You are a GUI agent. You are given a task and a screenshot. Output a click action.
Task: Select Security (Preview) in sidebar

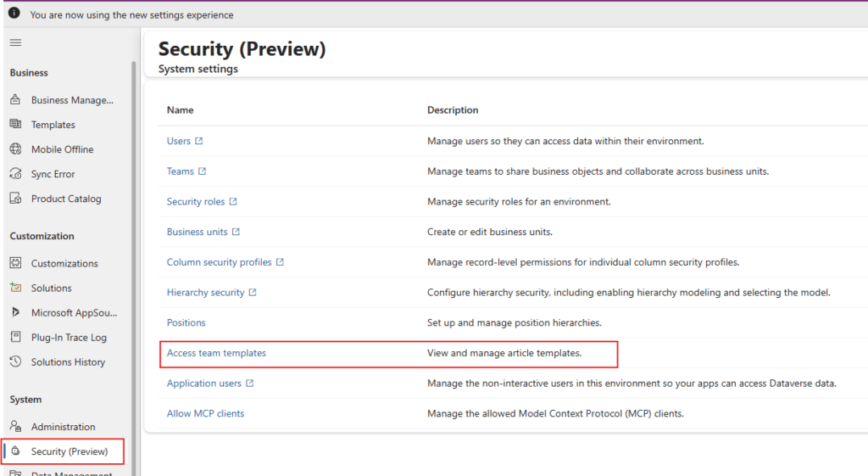70,451
